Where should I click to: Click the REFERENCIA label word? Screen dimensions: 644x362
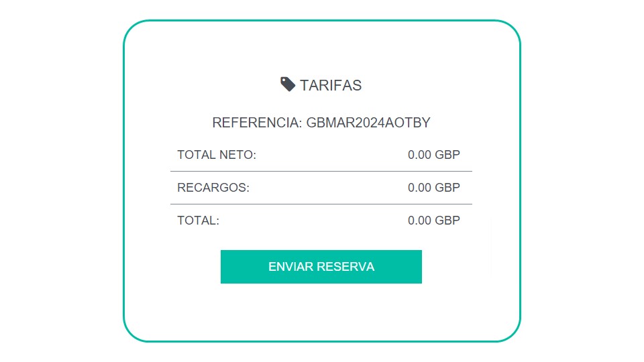pos(257,123)
